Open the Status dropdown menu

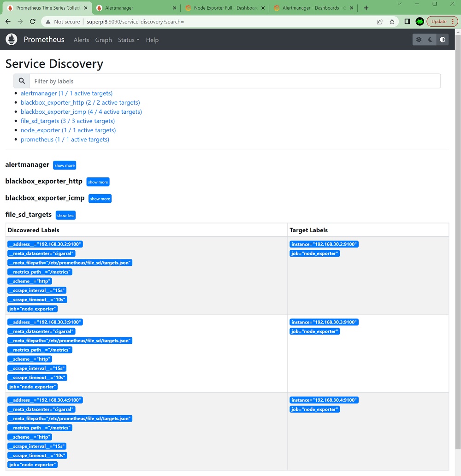pos(129,40)
